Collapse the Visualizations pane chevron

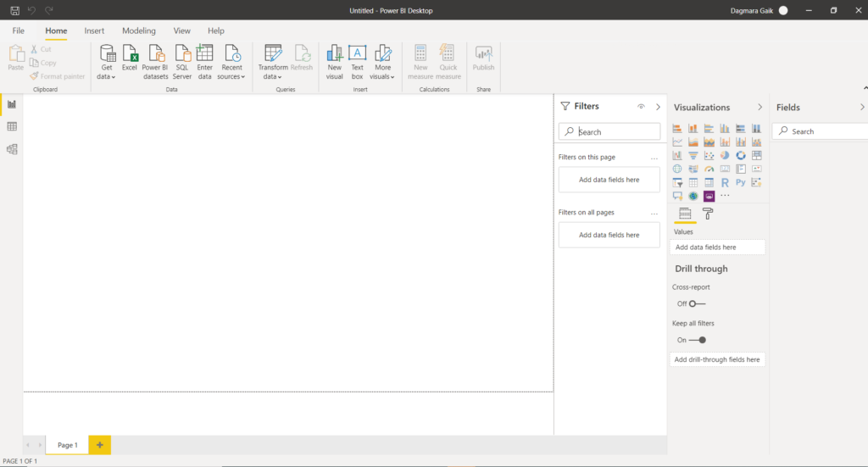pos(759,108)
